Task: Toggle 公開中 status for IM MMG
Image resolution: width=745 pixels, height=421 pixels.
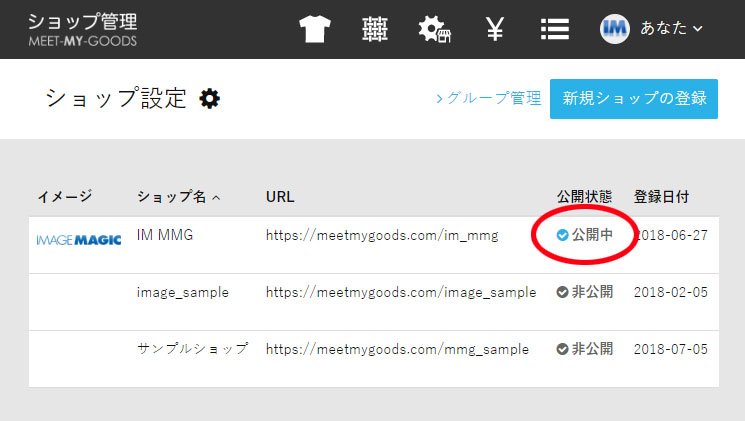Action: tap(584, 235)
